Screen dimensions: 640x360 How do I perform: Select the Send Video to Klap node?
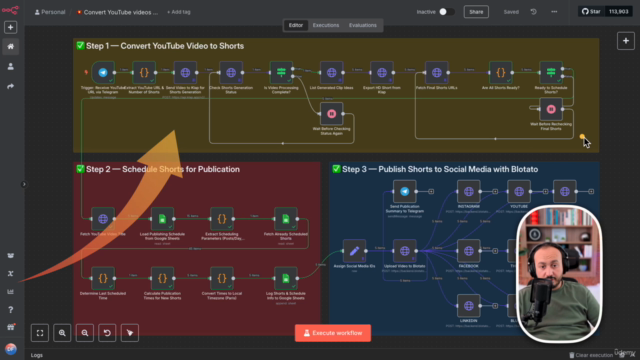[x=185, y=73]
